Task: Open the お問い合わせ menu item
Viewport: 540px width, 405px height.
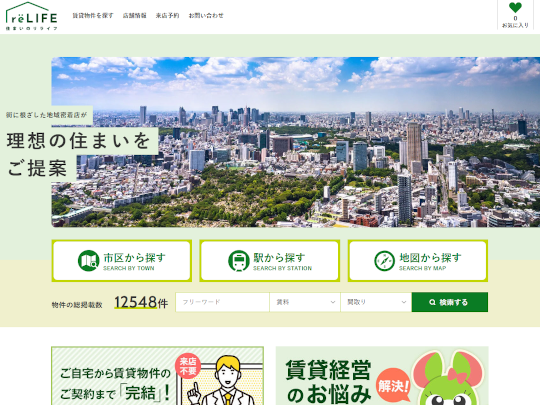Action: pos(206,15)
